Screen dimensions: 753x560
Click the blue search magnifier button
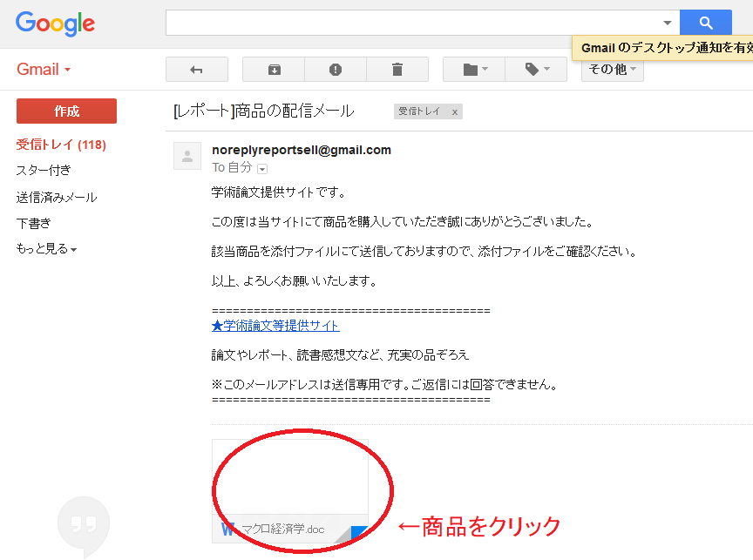705,23
